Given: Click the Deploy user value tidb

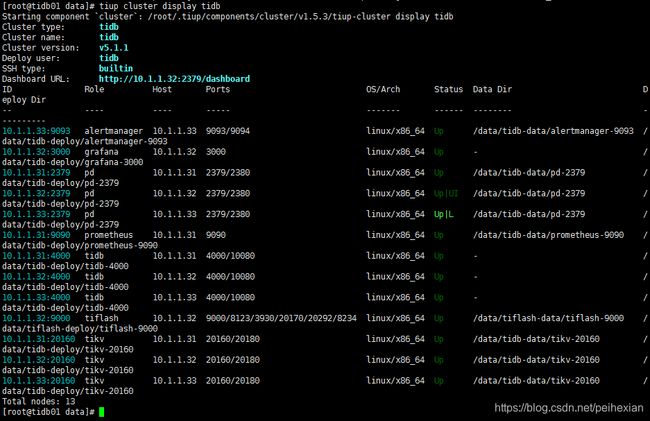Looking at the screenshot, I should [109, 58].
